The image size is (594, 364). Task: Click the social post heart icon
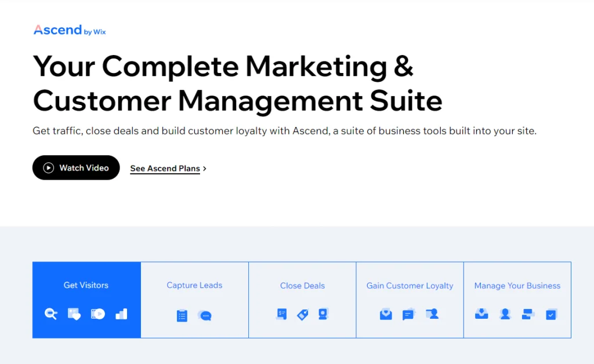click(74, 314)
